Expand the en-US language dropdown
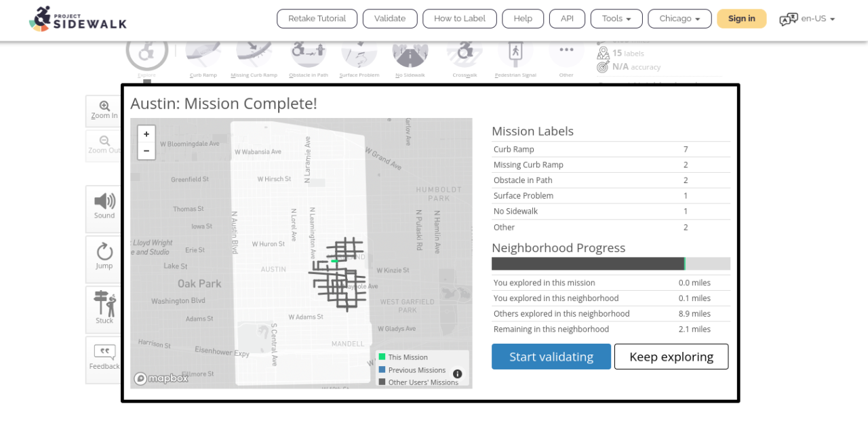Screen dimensions: 868x421 pyautogui.click(x=818, y=19)
